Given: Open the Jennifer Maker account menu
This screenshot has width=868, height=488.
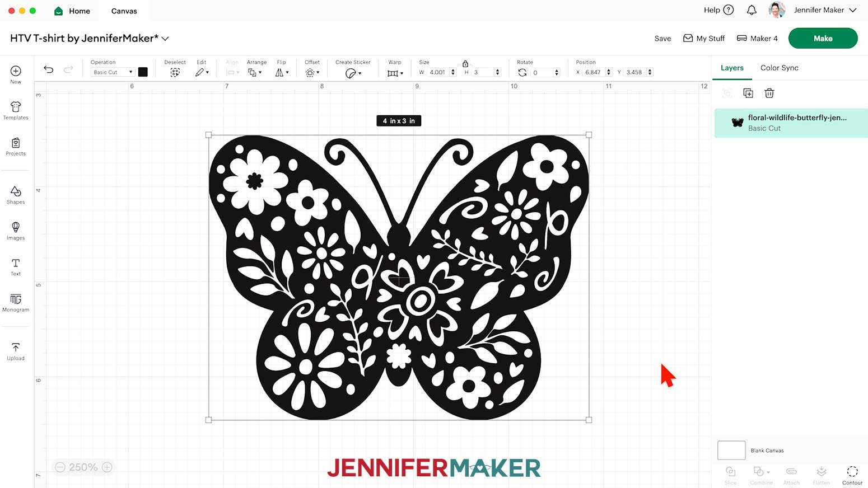Looking at the screenshot, I should click(x=825, y=10).
